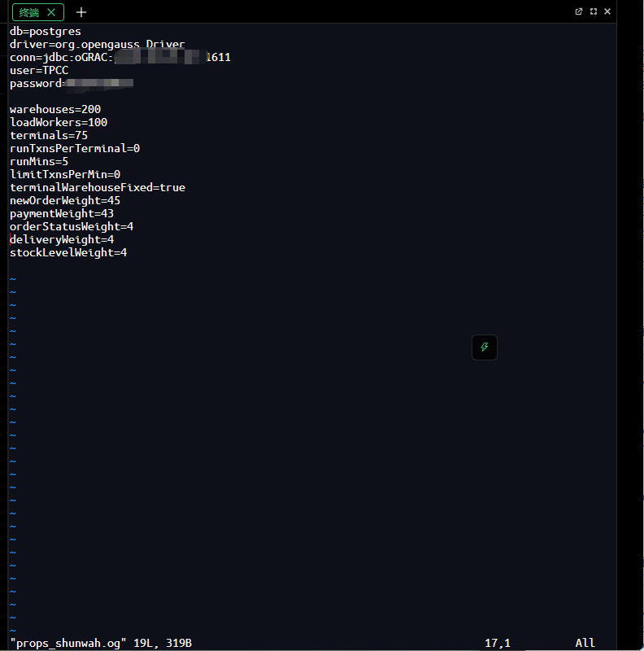Image resolution: width=644 pixels, height=651 pixels.
Task: Click the password line
Action: (72, 84)
